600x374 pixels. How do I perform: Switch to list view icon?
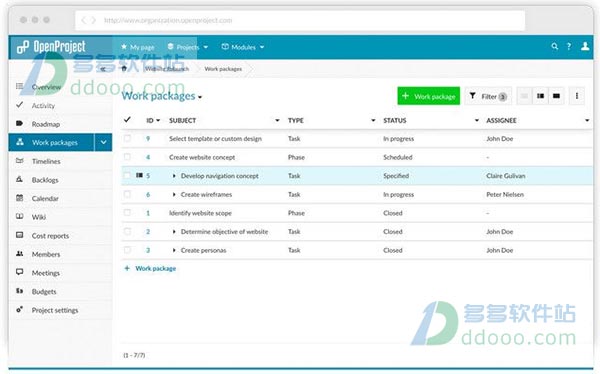[x=525, y=96]
